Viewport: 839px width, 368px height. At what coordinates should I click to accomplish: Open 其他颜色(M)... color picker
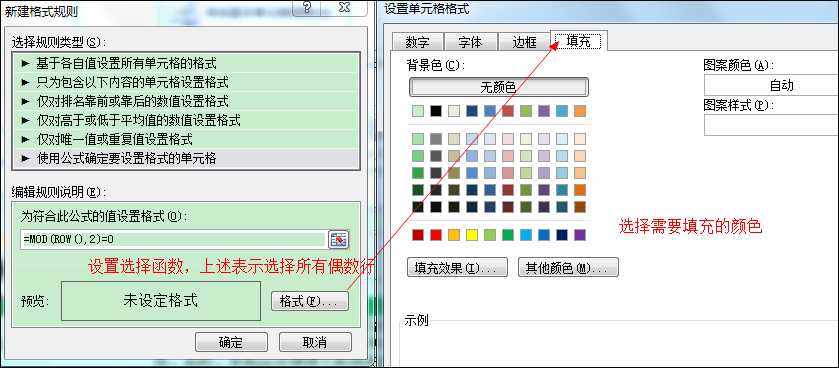[568, 267]
